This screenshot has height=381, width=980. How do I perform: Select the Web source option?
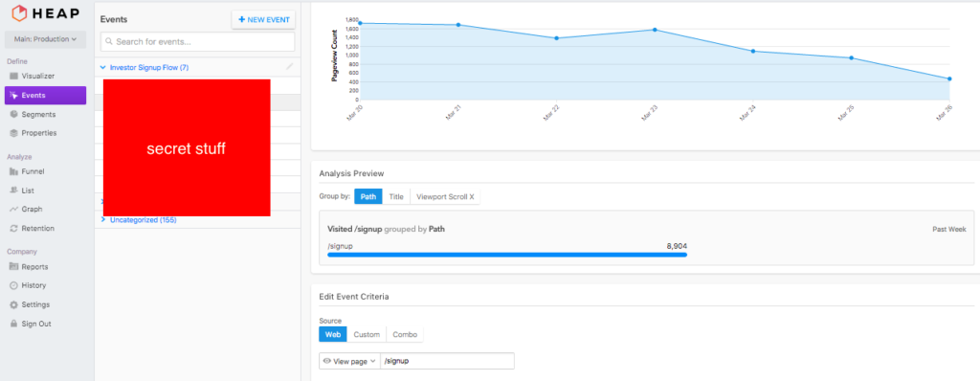pos(332,335)
